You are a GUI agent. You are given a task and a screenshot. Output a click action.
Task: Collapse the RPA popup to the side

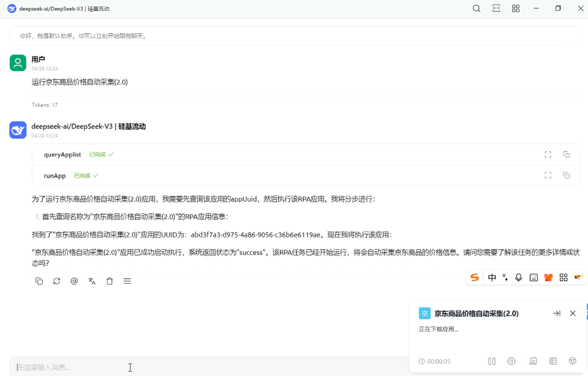tap(557, 313)
